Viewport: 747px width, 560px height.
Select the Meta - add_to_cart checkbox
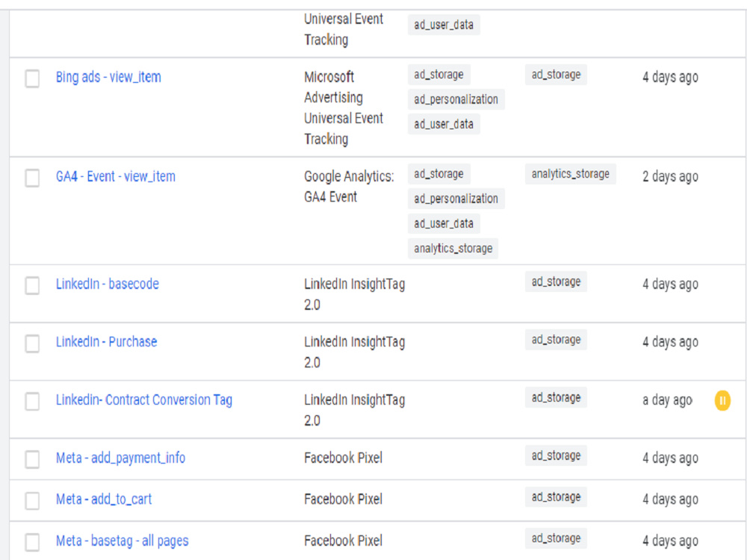32,501
